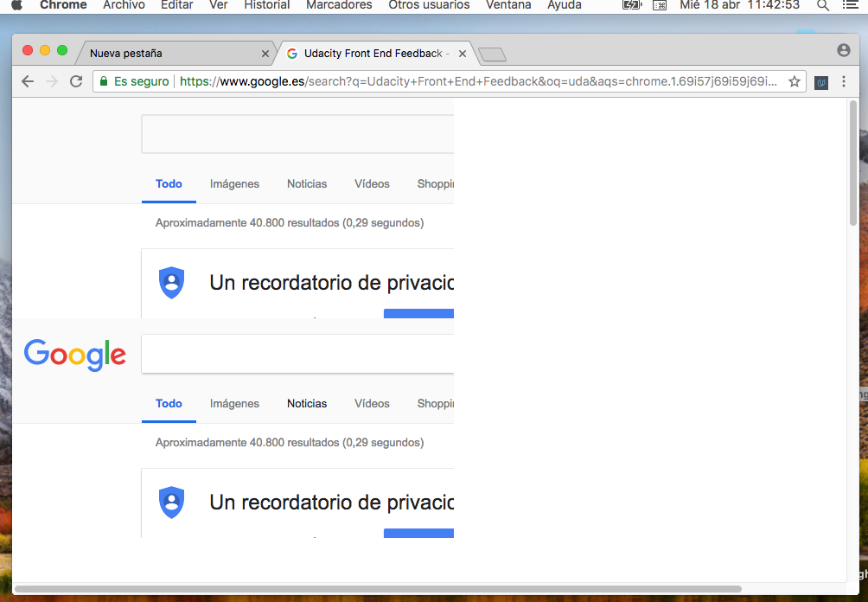Image resolution: width=868 pixels, height=602 pixels.
Task: Open the Historial menu
Action: (267, 5)
